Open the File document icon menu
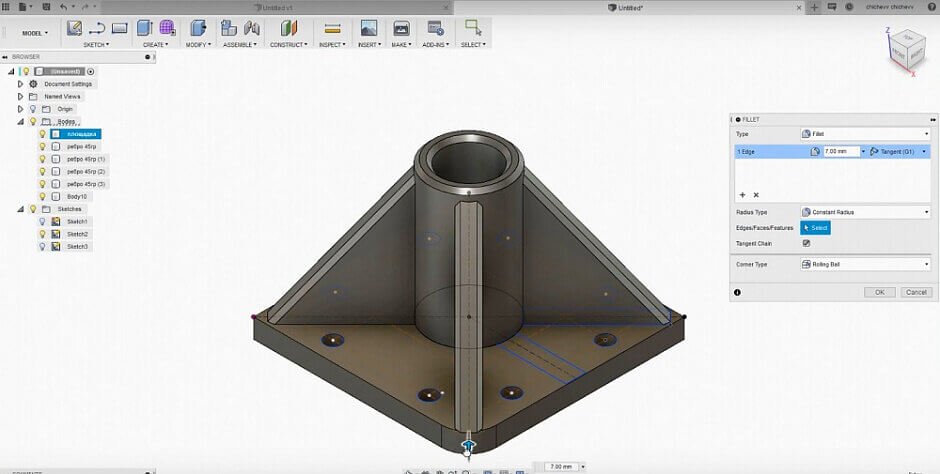The image size is (940, 474). [x=25, y=7]
